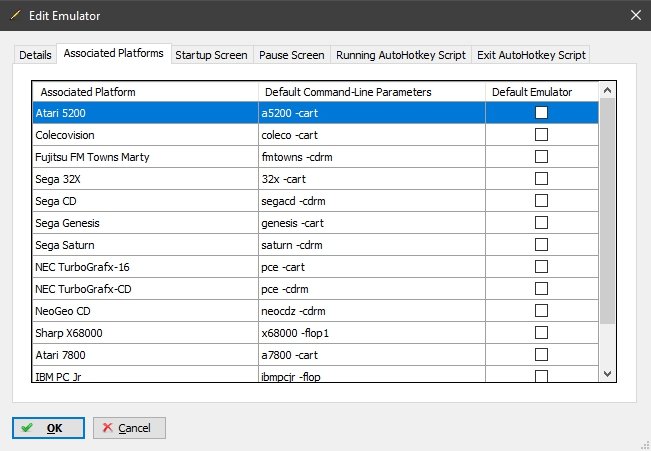Click the 'genesis -cart' parameter cell
Screen dimensions: 651x451
(372, 223)
